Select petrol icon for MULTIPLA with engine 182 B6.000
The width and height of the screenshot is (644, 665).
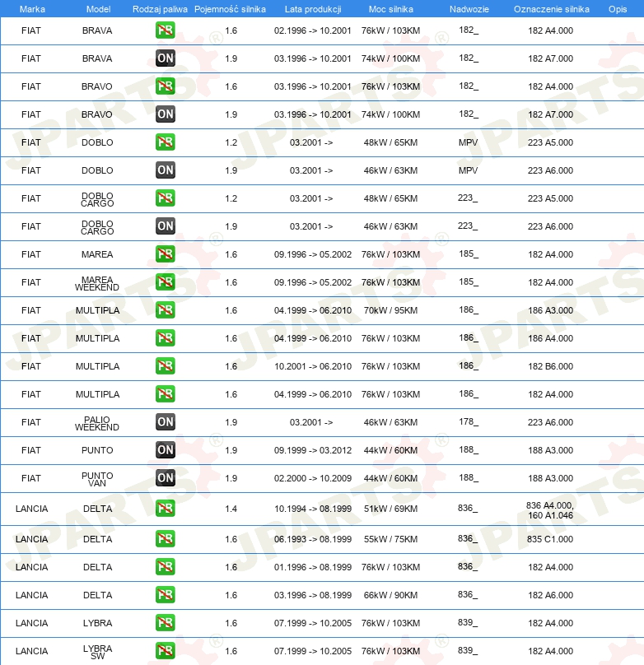pyautogui.click(x=165, y=366)
